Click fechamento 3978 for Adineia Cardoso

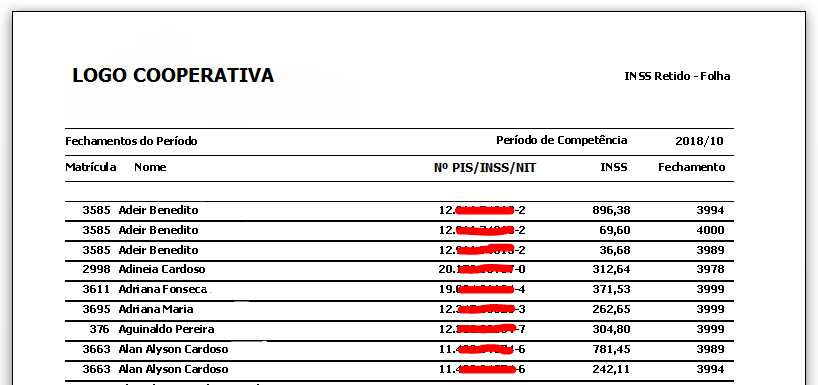point(711,270)
